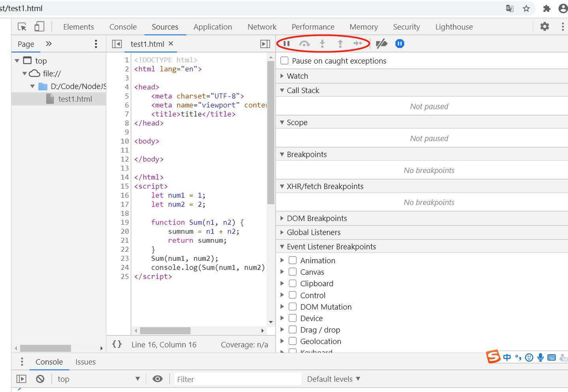
Task: Toggle pause on exceptions blue icon
Action: pyautogui.click(x=400, y=44)
